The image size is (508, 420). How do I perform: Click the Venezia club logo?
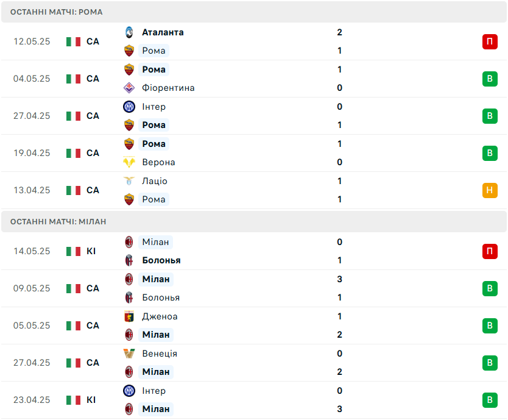[129, 354]
